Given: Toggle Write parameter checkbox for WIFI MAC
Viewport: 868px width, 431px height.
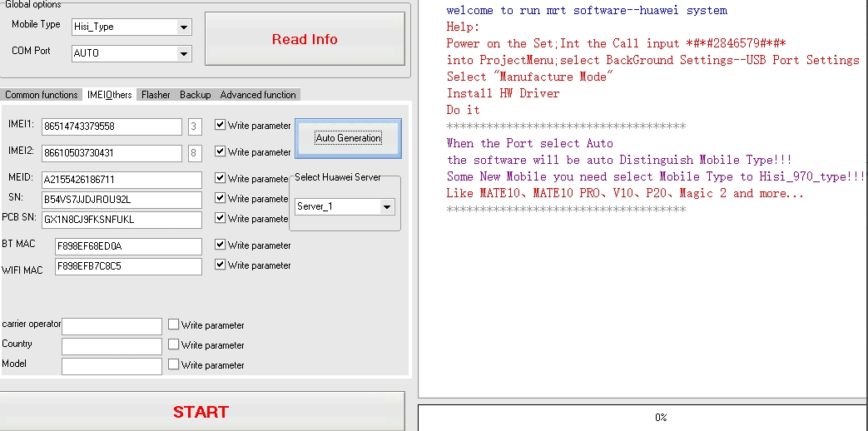Looking at the screenshot, I should coord(221,265).
